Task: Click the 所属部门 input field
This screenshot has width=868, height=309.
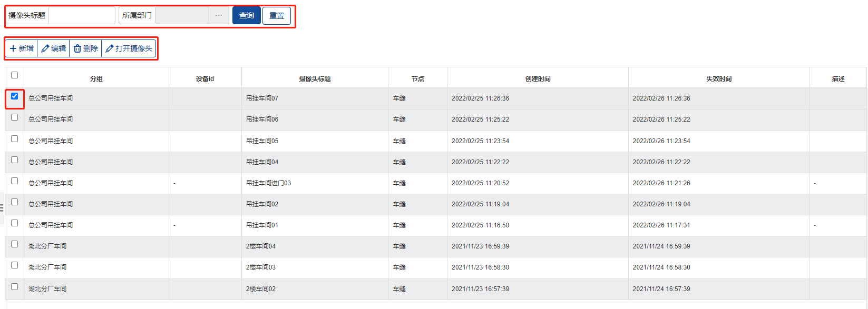Action: click(x=182, y=15)
